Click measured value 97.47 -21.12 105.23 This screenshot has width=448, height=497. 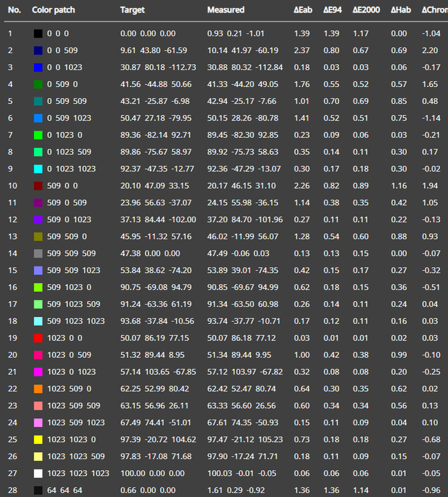(245, 439)
